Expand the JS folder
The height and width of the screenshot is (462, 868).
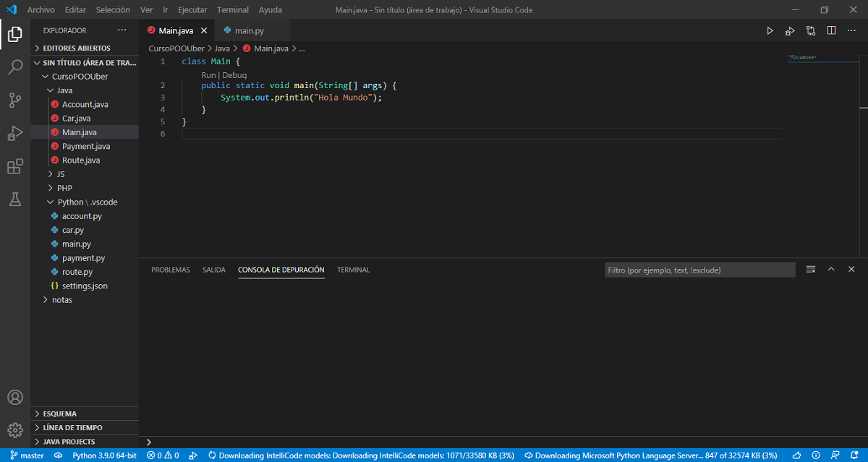[85, 174]
